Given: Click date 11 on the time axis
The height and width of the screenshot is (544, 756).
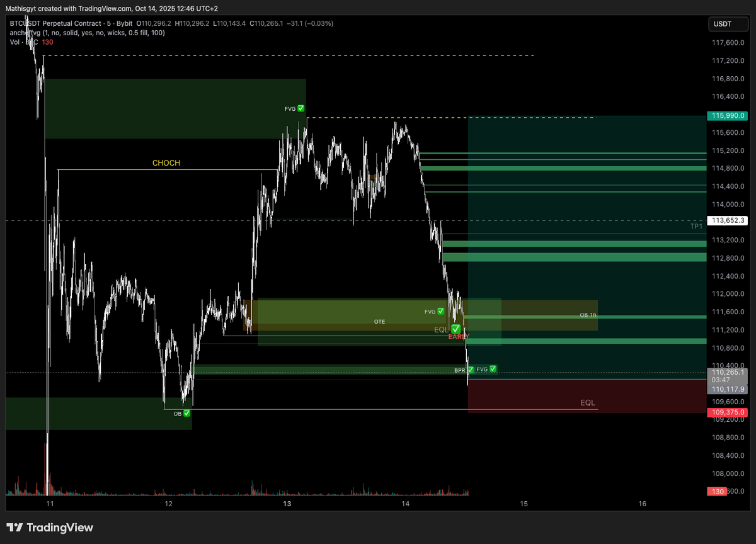Looking at the screenshot, I should pyautogui.click(x=50, y=504).
